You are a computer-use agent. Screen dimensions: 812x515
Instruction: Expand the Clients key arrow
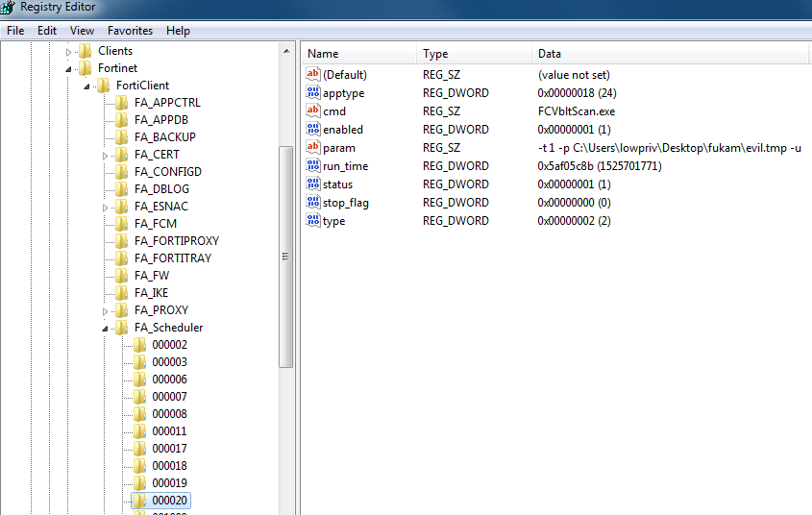(68, 51)
